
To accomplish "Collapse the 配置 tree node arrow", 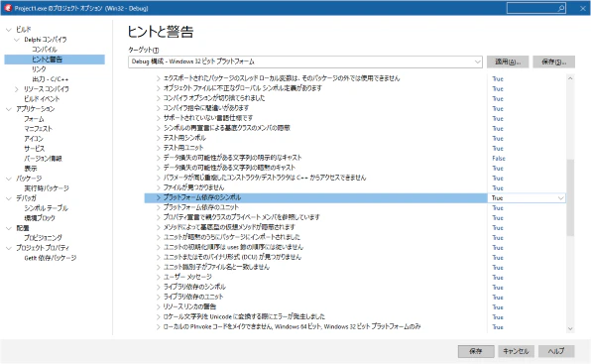I will coord(9,228).
